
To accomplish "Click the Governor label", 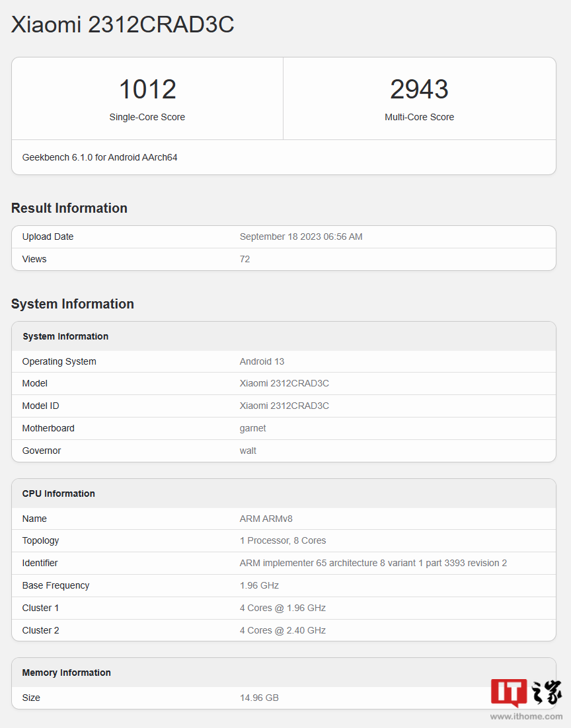I will [x=42, y=451].
